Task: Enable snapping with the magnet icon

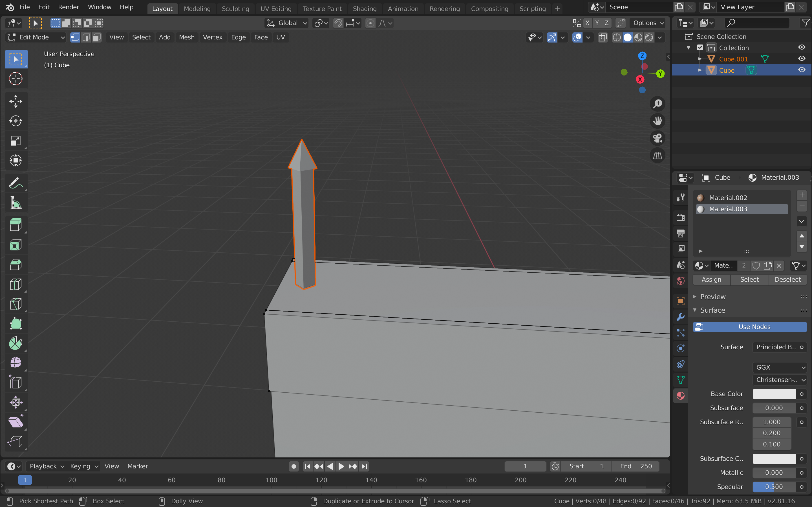Action: (338, 23)
